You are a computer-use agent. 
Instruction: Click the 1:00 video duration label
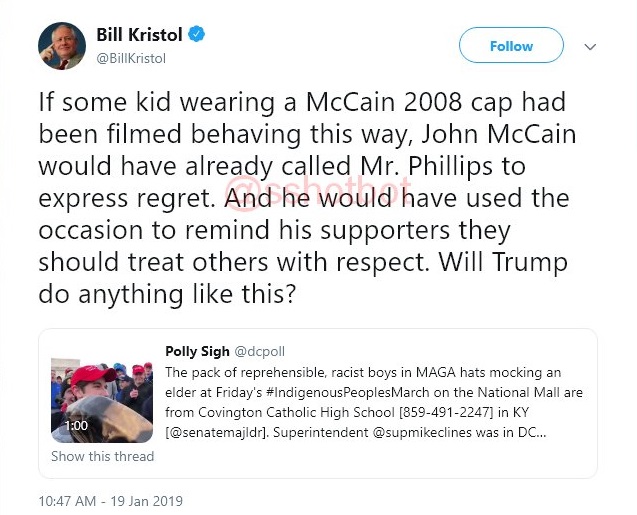[x=76, y=426]
